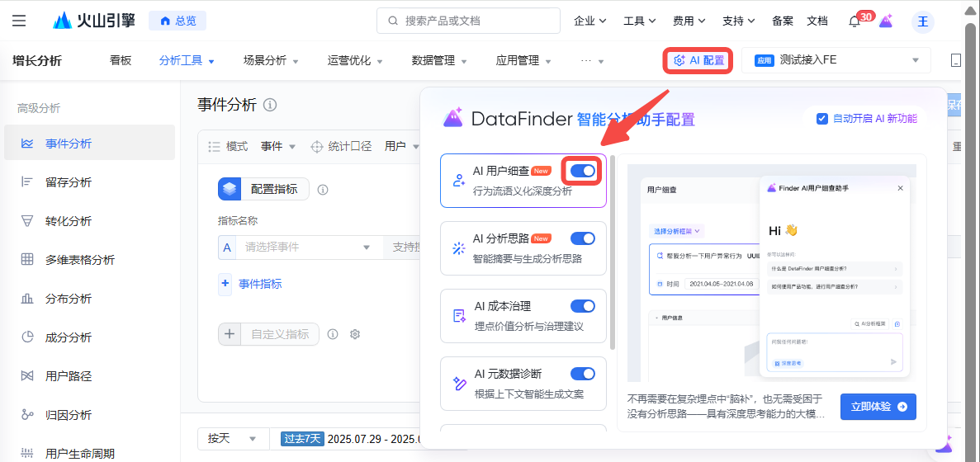The height and width of the screenshot is (462, 980).
Task: Open the notification bell with badge 30
Action: click(855, 21)
